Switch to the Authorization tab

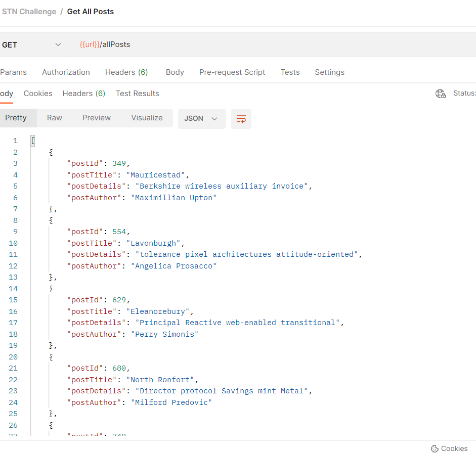click(66, 72)
